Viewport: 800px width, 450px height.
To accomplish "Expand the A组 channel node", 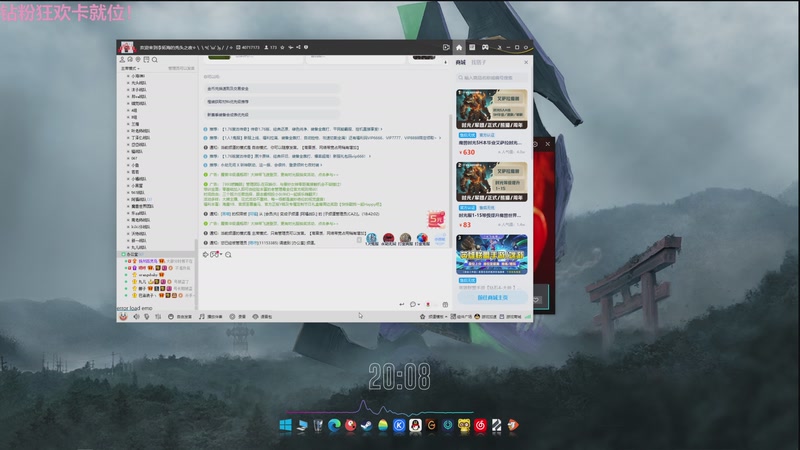I will pyautogui.click(x=128, y=110).
